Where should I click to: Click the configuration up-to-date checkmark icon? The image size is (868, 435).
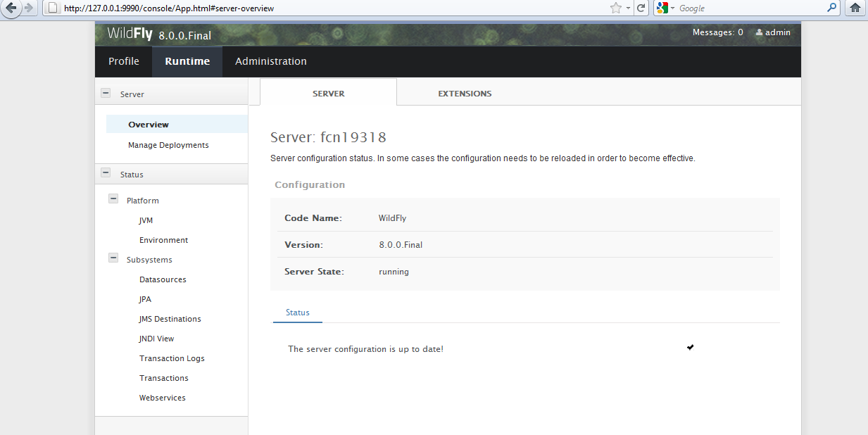tap(690, 347)
